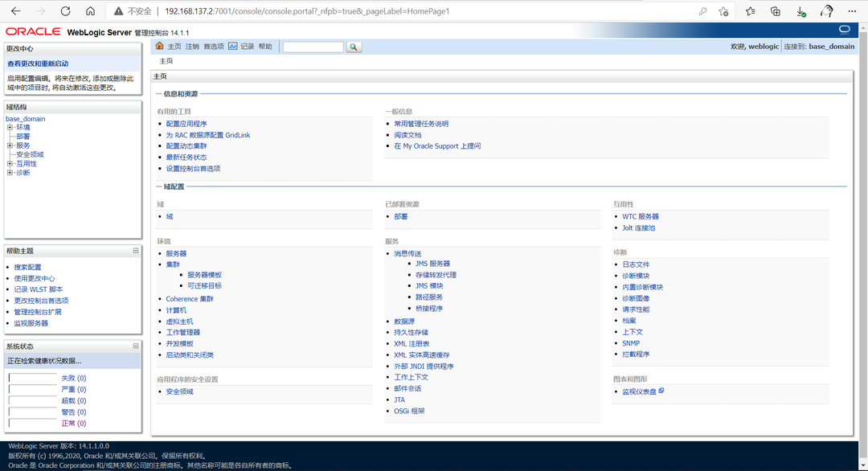Click 查看更改和重新启动 in the change center
The height and width of the screenshot is (471, 868).
tap(38, 63)
